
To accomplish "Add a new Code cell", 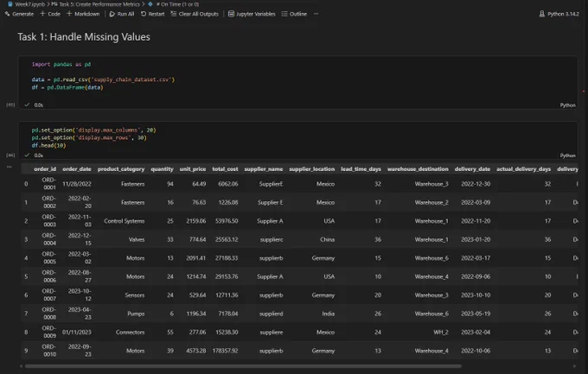I will [50, 14].
